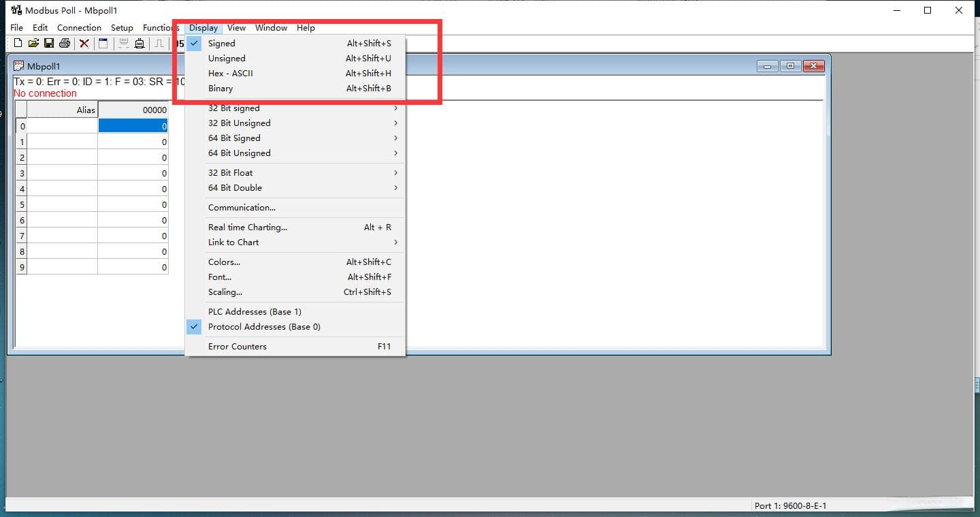Image resolution: width=980 pixels, height=517 pixels.
Task: Open Read/Write Definition window icon
Action: pyautogui.click(x=103, y=44)
